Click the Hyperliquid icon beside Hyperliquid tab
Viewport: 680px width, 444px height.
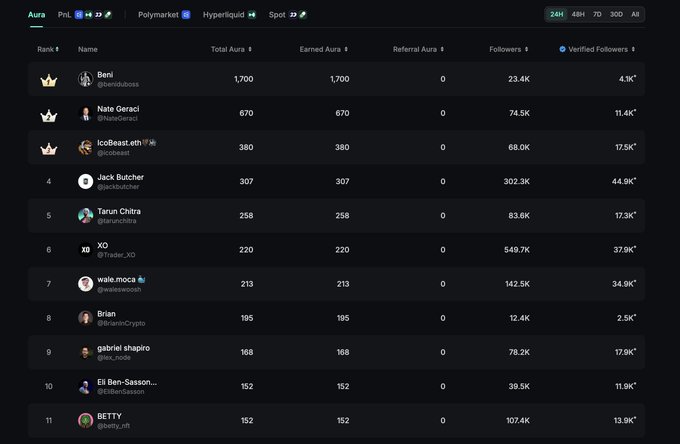point(252,15)
